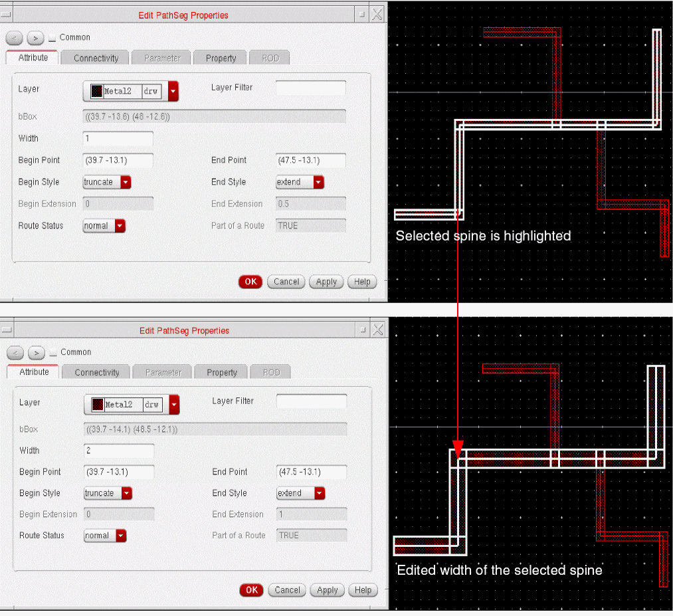Open Property tab in top dialog
This screenshot has height=616, width=673.
[221, 58]
